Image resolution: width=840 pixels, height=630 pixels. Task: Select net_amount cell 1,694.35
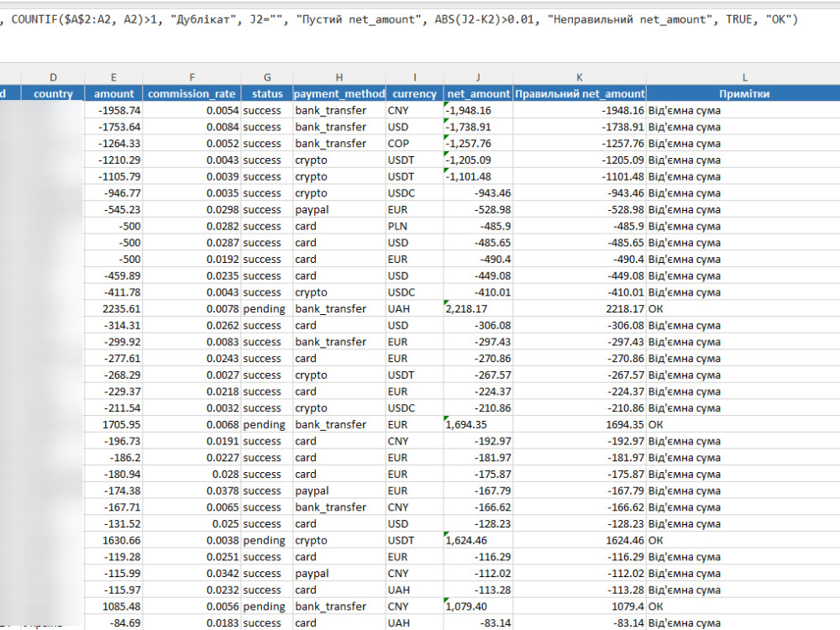(x=478, y=425)
